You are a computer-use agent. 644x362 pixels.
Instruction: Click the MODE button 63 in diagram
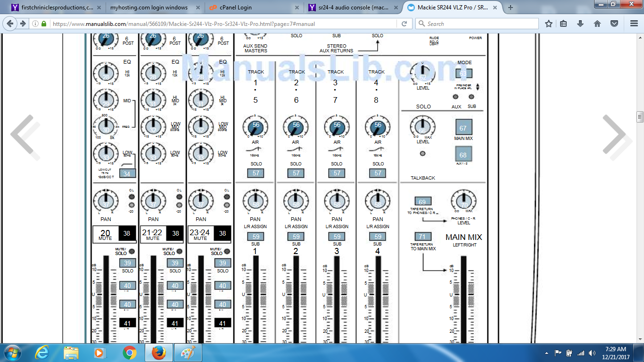(463, 73)
